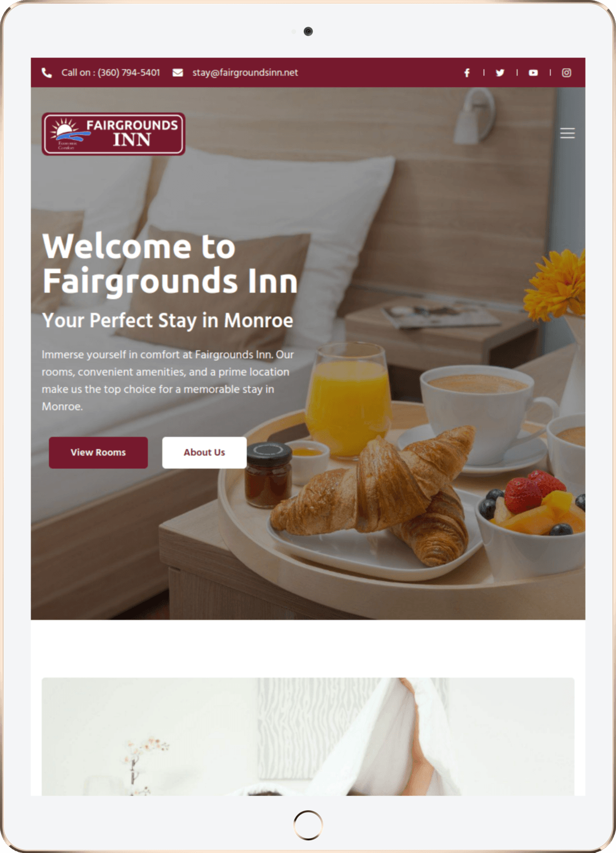Open the room photo below the hero
Viewport: 616px width, 853px height.
coord(308,736)
